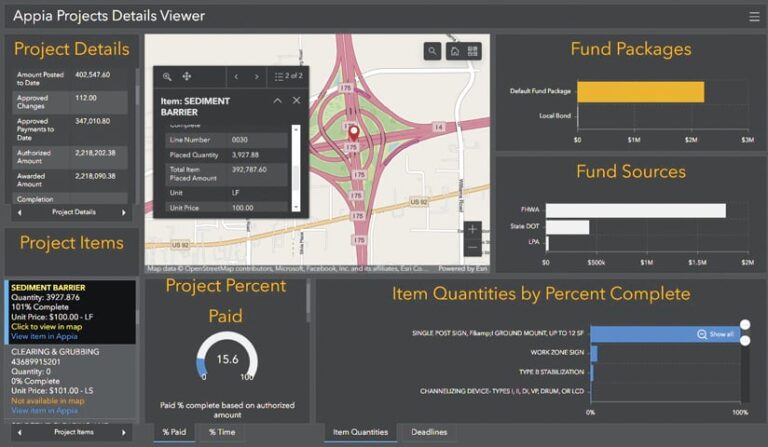Open View item in Appia for Clearing & Grubbing
The height and width of the screenshot is (447, 768).
tap(44, 410)
